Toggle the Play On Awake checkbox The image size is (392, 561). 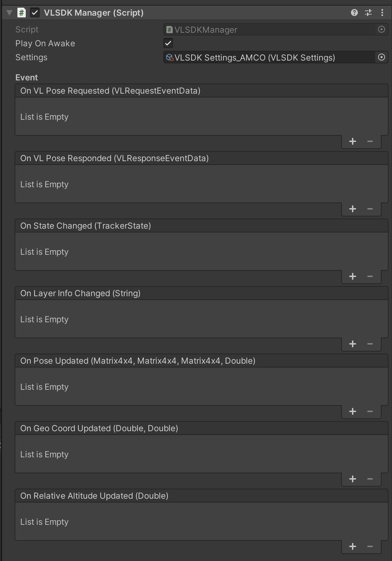pyautogui.click(x=168, y=44)
